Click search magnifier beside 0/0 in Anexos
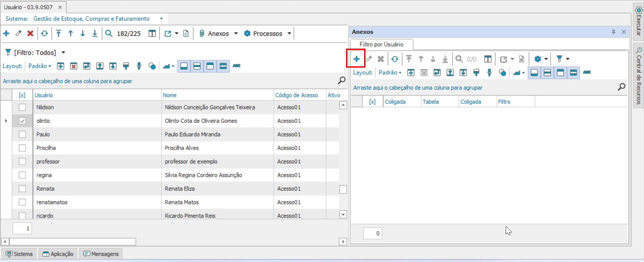Viewport: 644px width, 262px height. point(459,59)
